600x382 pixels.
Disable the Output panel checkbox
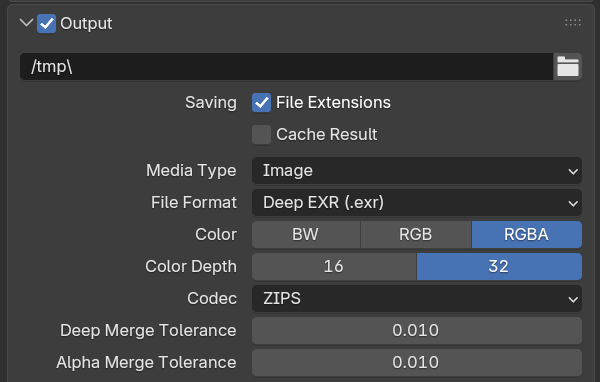(46, 23)
